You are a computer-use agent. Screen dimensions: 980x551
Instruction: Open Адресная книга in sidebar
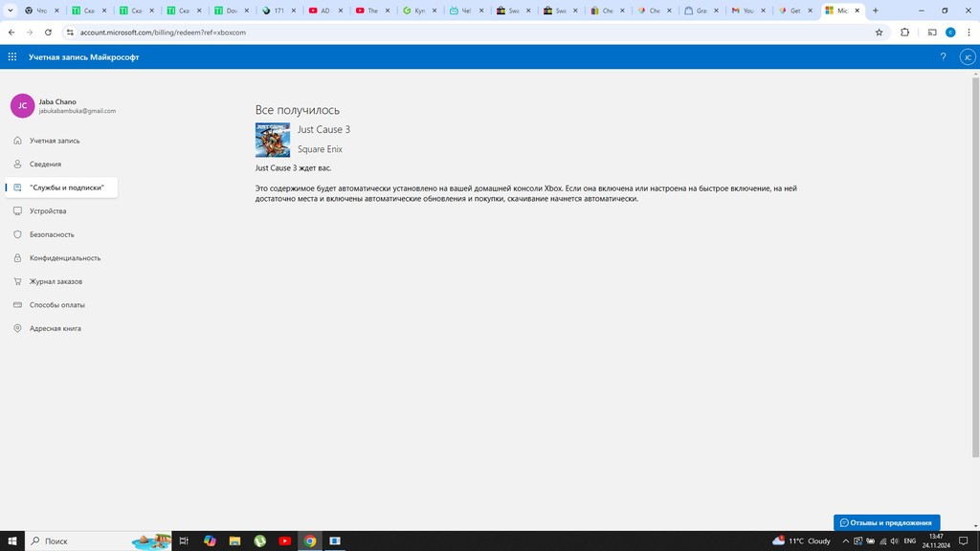click(x=61, y=328)
